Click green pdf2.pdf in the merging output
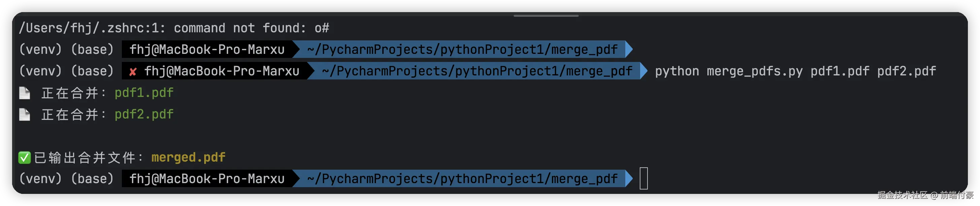The width and height of the screenshot is (980, 206). 144,115
